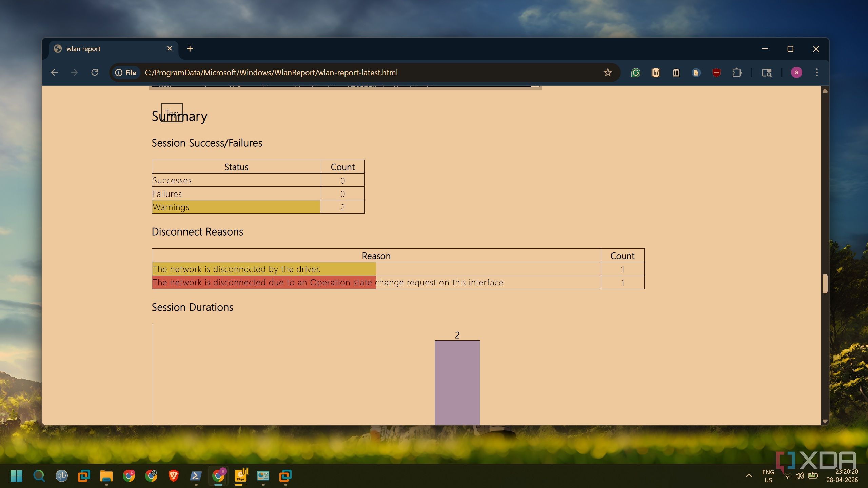Screen dimensions: 868x488
Task: Click the Operation state change disconnect reason
Action: point(328,282)
